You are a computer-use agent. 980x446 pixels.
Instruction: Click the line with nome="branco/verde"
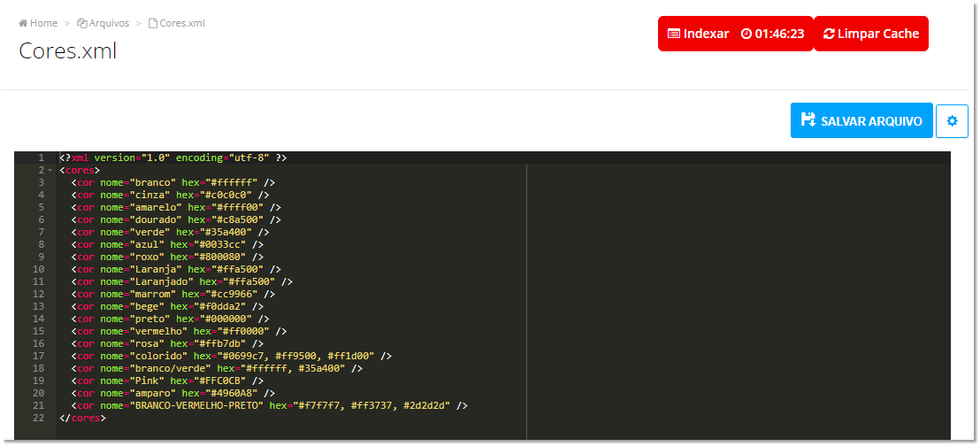(x=217, y=368)
